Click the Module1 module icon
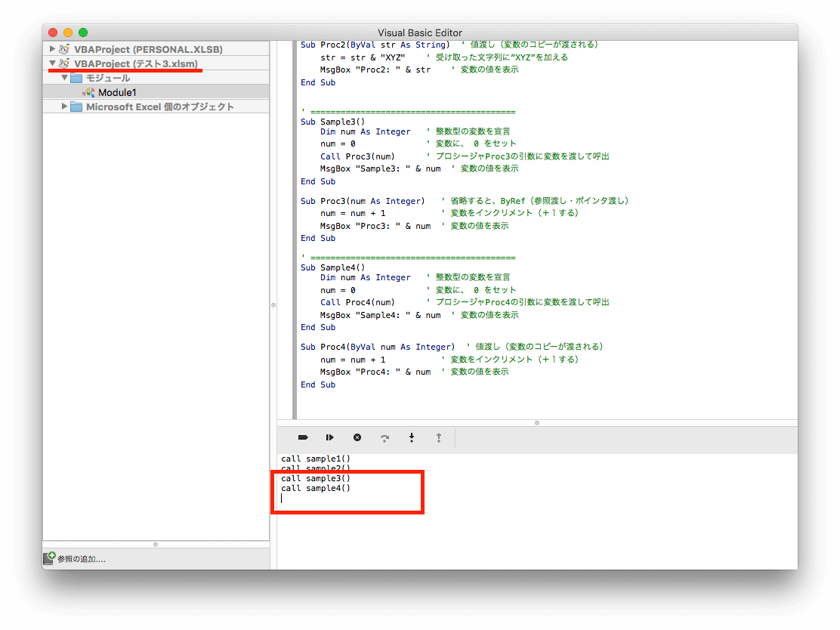 tap(88, 92)
